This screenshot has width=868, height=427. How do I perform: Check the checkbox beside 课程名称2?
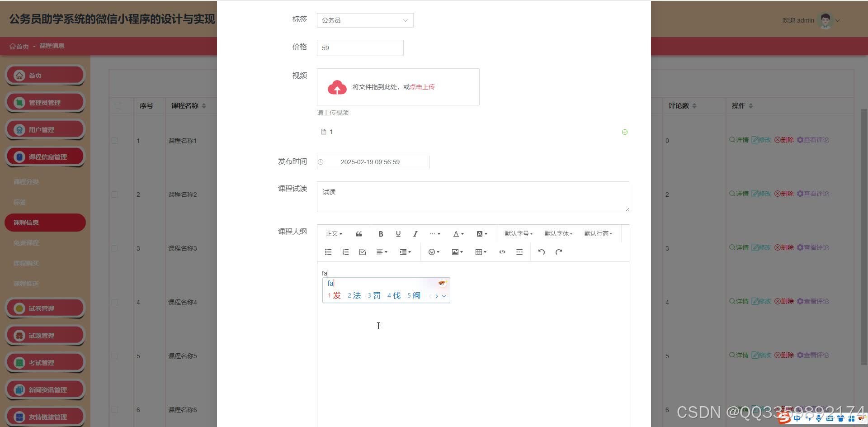pyautogui.click(x=115, y=194)
